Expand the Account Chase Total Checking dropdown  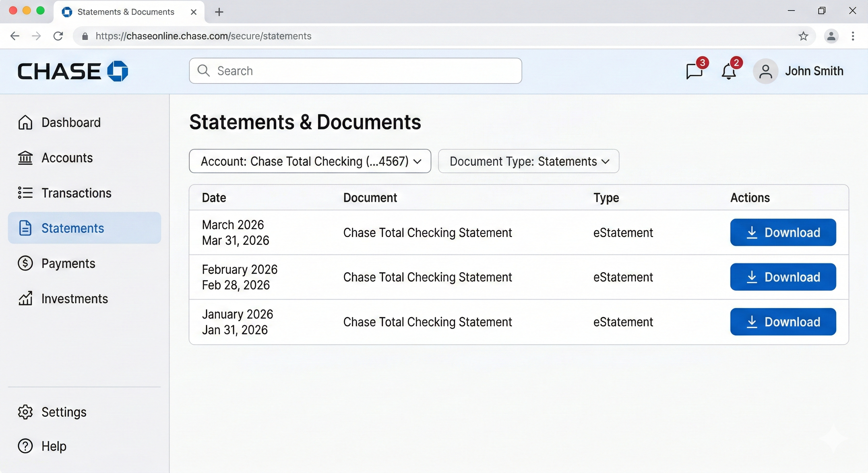[310, 161]
